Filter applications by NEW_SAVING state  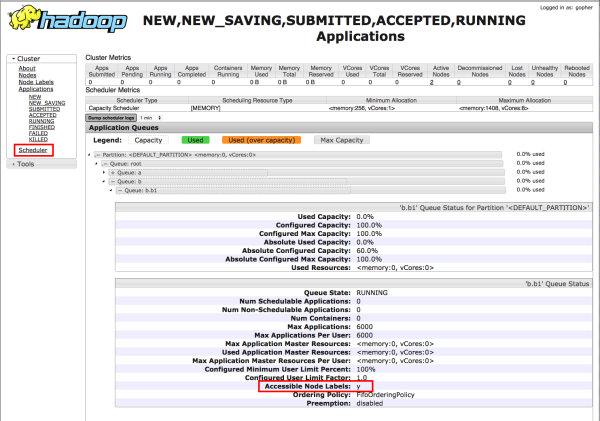47,102
